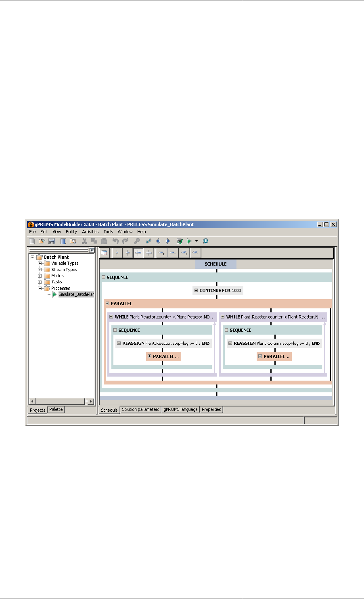Open the dropdown arrow beside Play
Image resolution: width=364 pixels, height=599 pixels.
point(197,241)
